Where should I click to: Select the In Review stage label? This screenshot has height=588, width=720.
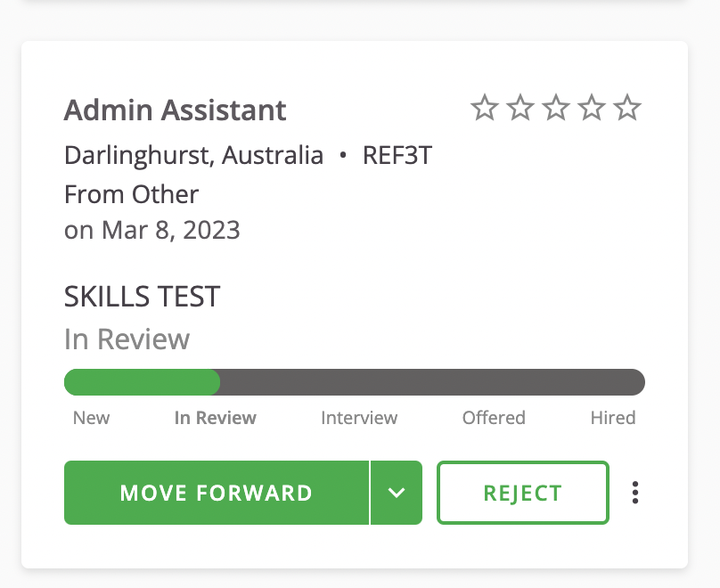click(215, 418)
